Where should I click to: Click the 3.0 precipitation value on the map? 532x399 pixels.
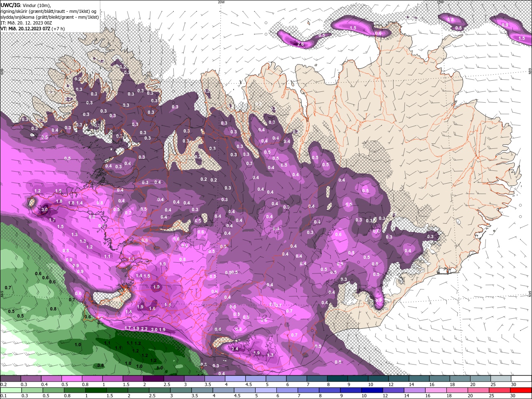pos(44,210)
